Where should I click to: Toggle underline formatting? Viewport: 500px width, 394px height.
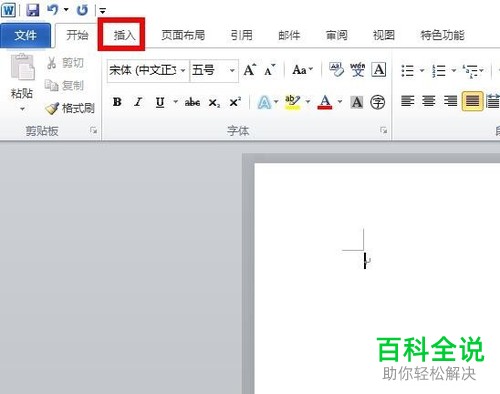pos(160,102)
